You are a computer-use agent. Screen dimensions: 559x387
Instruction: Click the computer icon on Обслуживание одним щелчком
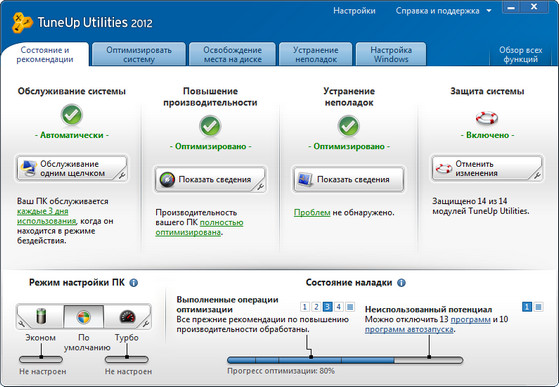pos(29,169)
